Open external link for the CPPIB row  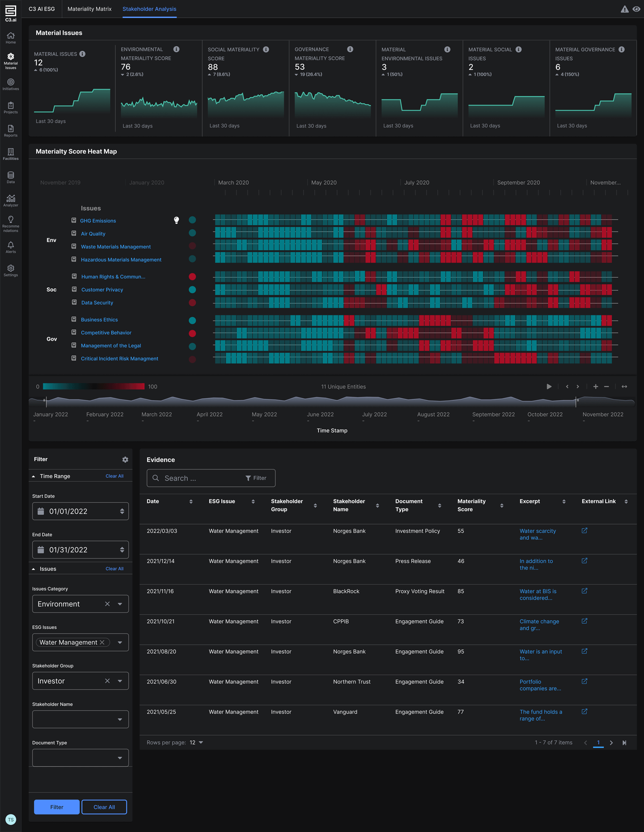coord(585,621)
